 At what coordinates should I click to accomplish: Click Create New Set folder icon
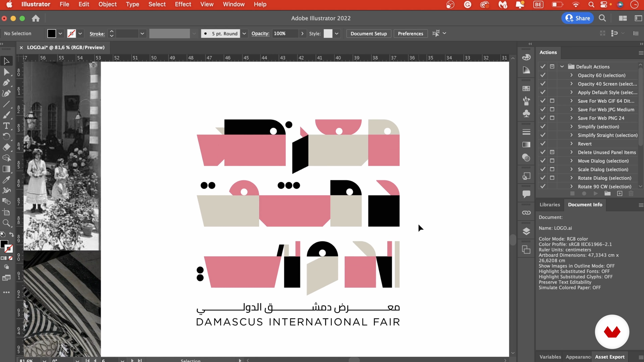(x=607, y=193)
